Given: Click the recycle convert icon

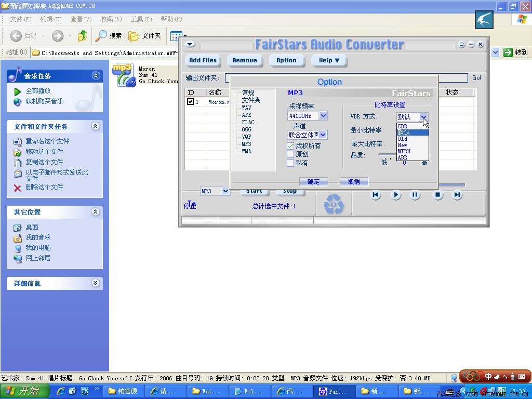Looking at the screenshot, I should 334,204.
